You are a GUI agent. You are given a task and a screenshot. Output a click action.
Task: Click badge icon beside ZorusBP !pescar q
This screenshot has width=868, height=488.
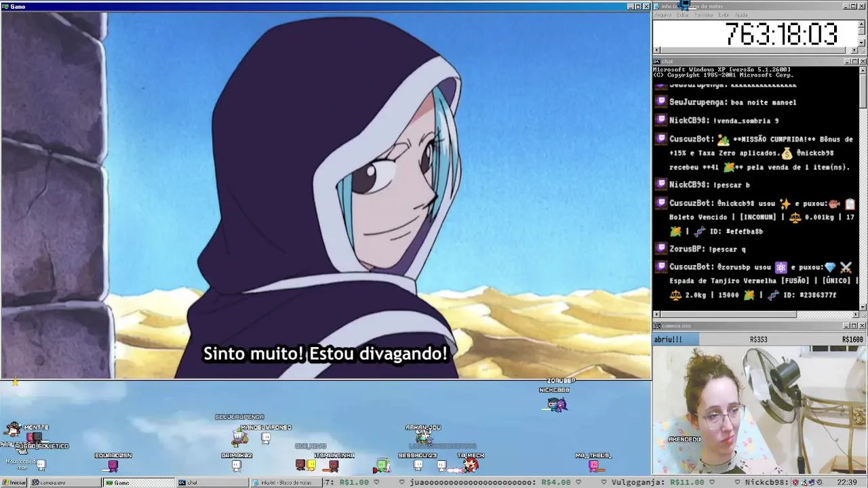pyautogui.click(x=661, y=249)
